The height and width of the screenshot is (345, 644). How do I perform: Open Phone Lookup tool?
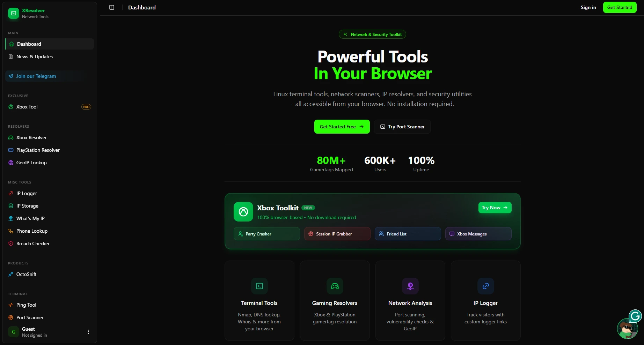pyautogui.click(x=50, y=231)
